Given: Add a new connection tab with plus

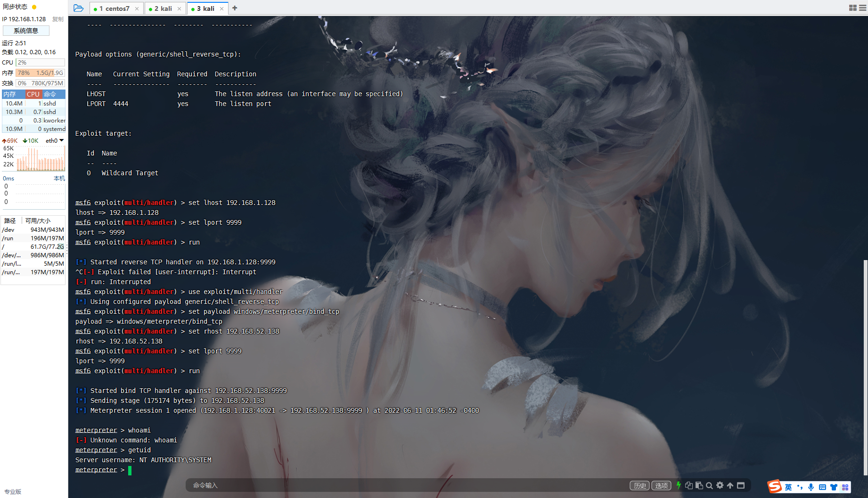Looking at the screenshot, I should tap(235, 8).
